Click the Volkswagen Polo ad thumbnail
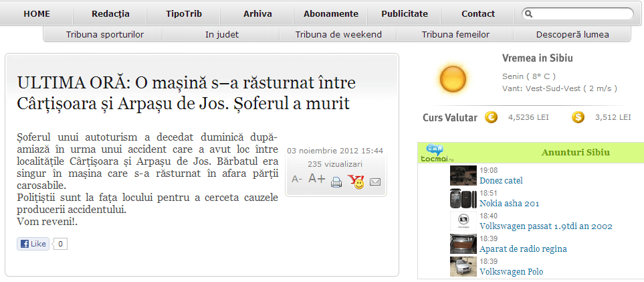Screen dimensions: 644x282 point(463,267)
